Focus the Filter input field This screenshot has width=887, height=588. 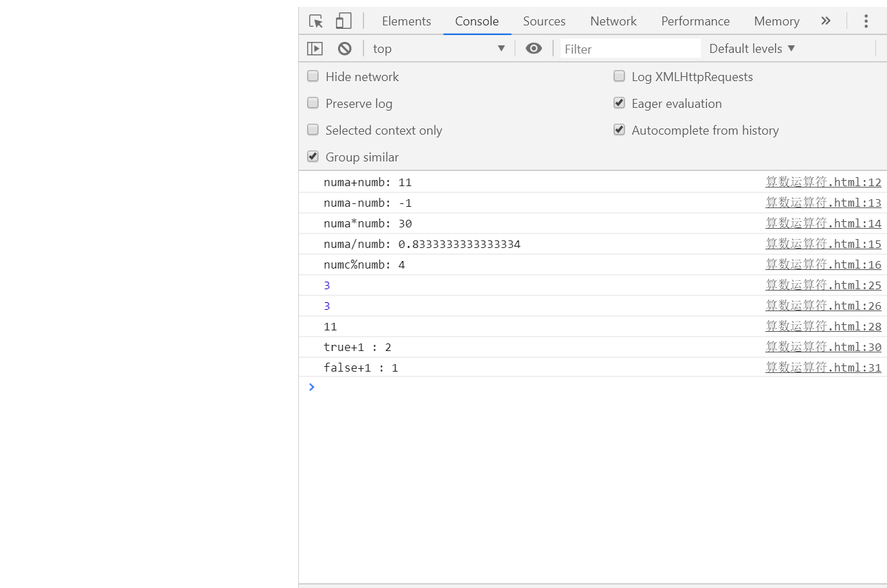(630, 49)
